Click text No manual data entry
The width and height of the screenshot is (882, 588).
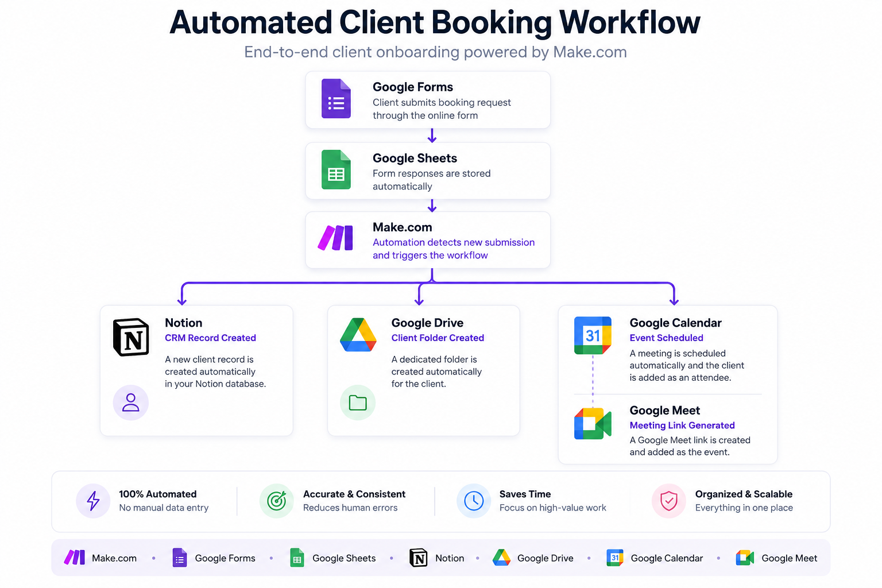(x=164, y=508)
